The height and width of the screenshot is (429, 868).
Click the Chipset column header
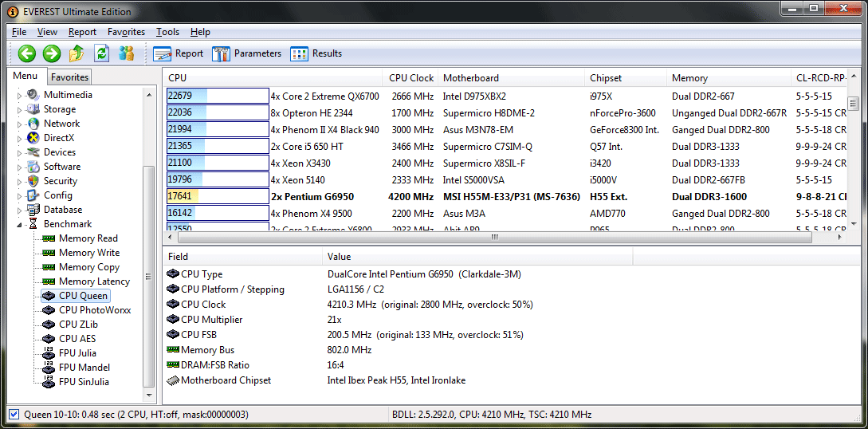(x=606, y=78)
